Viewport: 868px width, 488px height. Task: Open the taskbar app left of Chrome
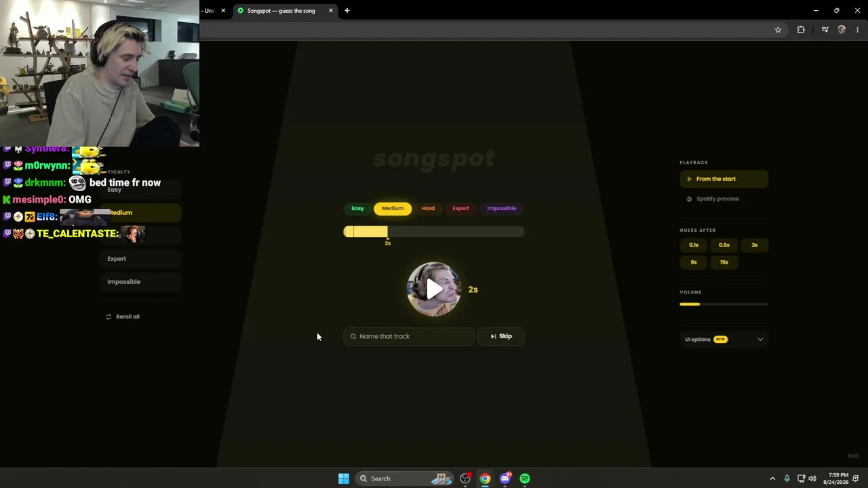tap(465, 479)
